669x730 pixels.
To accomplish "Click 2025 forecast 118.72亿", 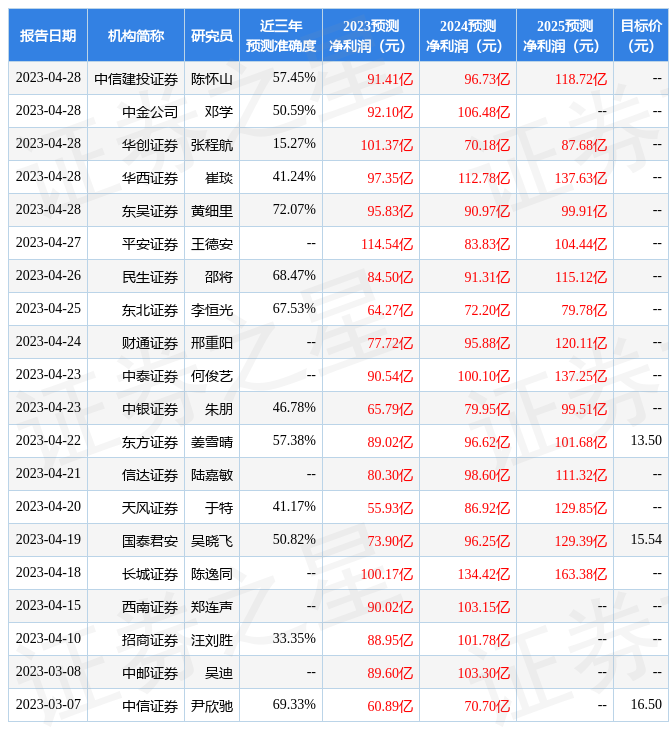I will [581, 79].
